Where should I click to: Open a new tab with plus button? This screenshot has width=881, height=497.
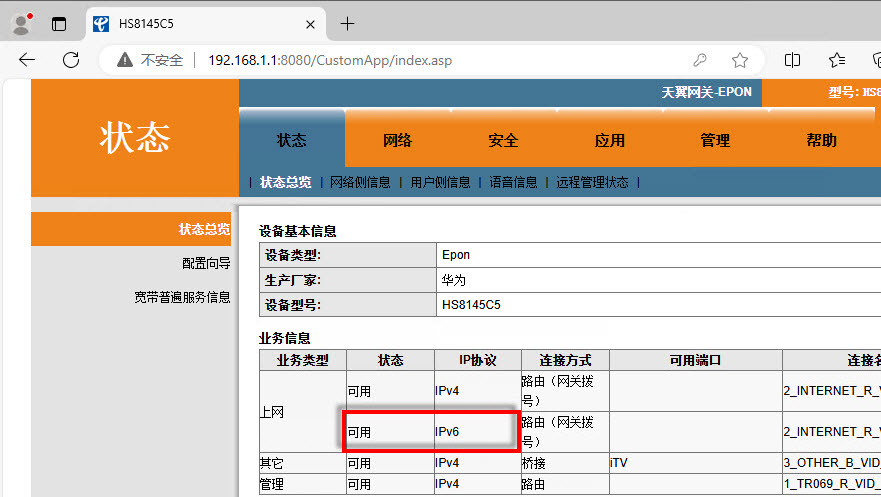pyautogui.click(x=347, y=24)
